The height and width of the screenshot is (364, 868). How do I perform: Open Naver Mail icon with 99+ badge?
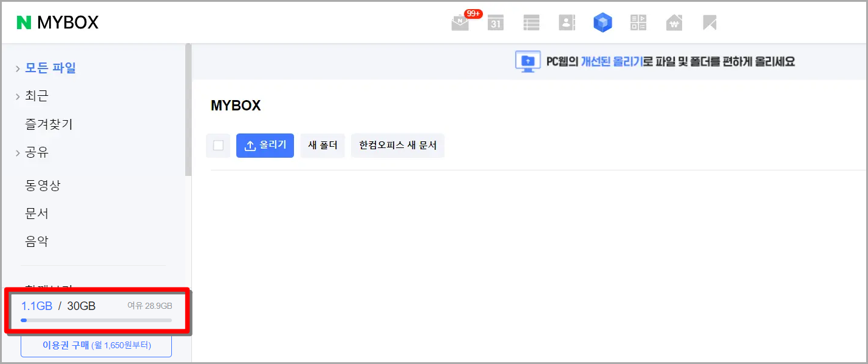[x=460, y=24]
